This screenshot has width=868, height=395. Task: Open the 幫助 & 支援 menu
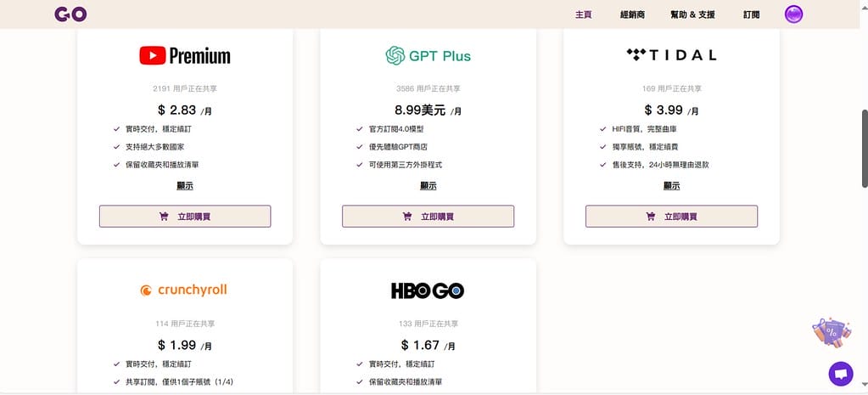point(692,14)
